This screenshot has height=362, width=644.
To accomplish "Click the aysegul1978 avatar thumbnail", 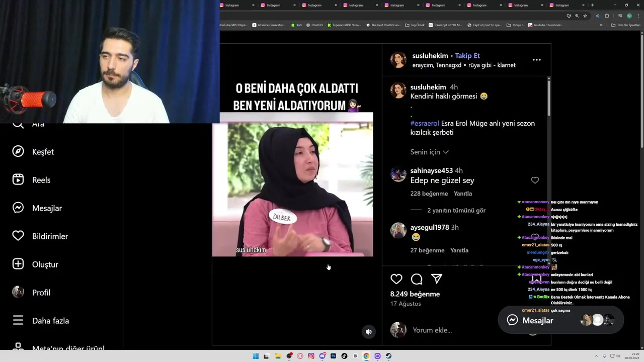I will pos(398,230).
